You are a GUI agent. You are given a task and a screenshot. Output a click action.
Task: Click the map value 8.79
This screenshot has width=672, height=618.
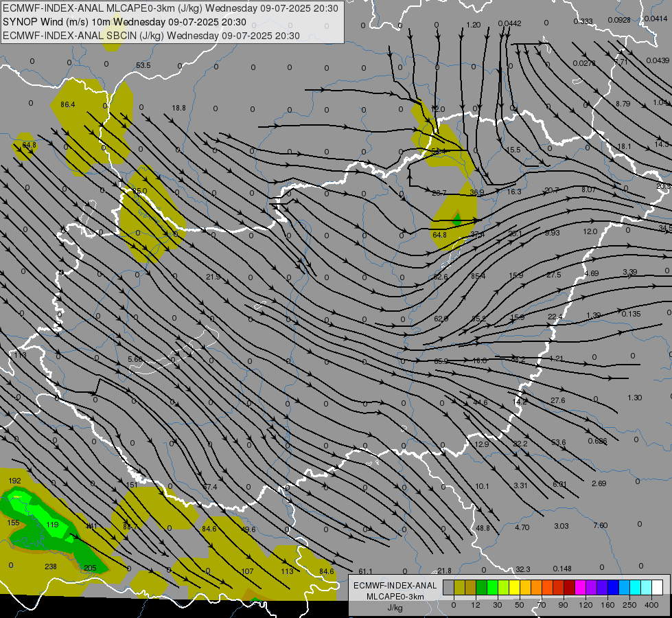pos(623,104)
